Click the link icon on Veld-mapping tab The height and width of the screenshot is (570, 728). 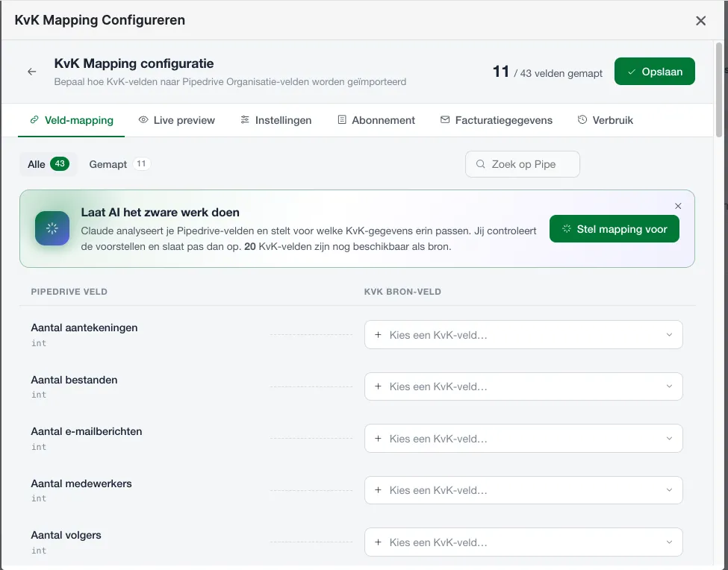coord(34,119)
